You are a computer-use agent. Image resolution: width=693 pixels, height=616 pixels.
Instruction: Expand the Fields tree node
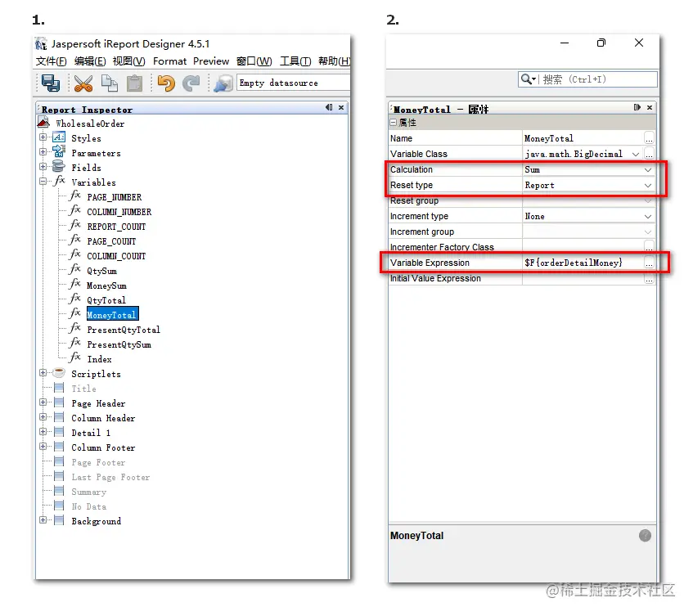pos(43,167)
